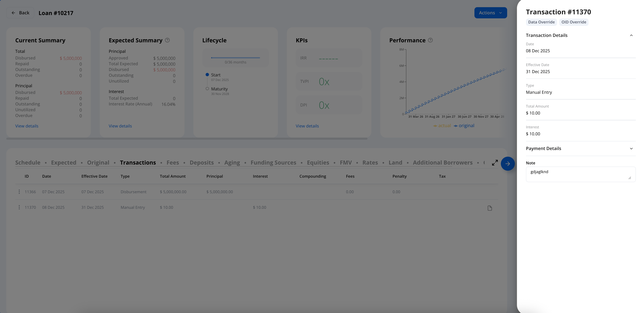Viewport: 644px width, 313px height.
Task: Click the Performance help icon
Action: (430, 40)
